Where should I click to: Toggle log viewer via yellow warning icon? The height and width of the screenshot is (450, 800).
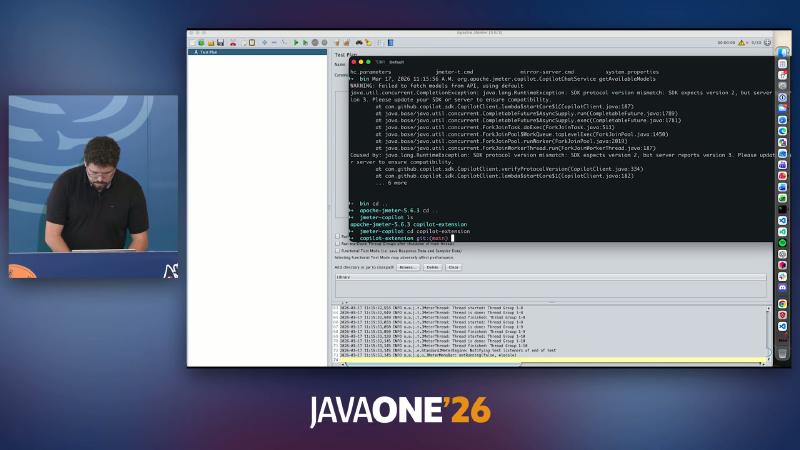tap(741, 43)
